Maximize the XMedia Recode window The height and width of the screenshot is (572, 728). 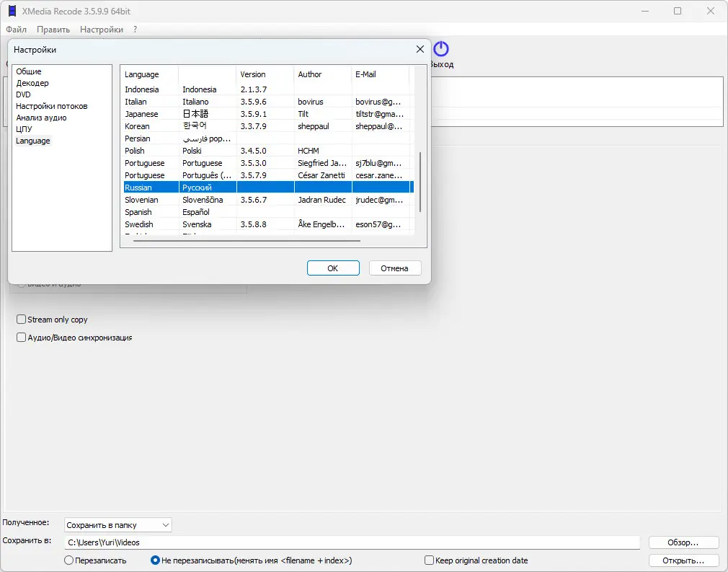[x=678, y=11]
